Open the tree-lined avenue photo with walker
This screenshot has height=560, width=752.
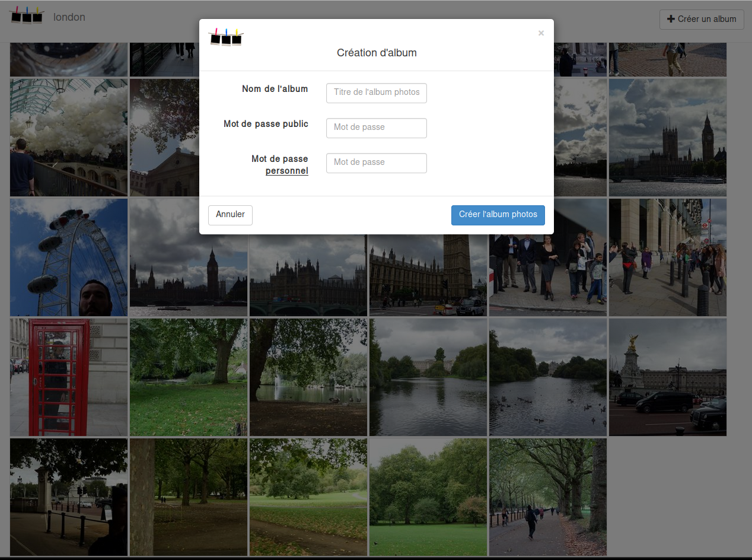click(x=548, y=497)
